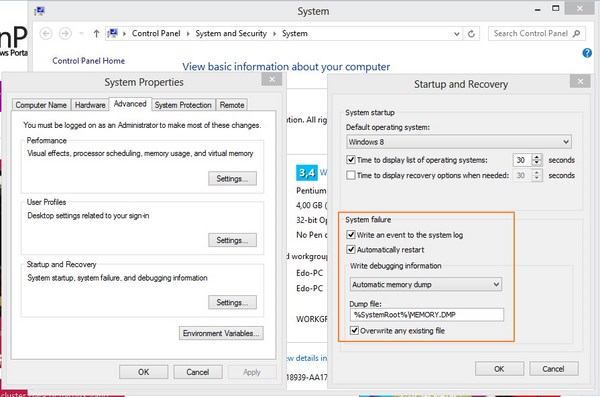Open Default operating system dropdown
This screenshot has height=397, width=600.
tap(459, 142)
